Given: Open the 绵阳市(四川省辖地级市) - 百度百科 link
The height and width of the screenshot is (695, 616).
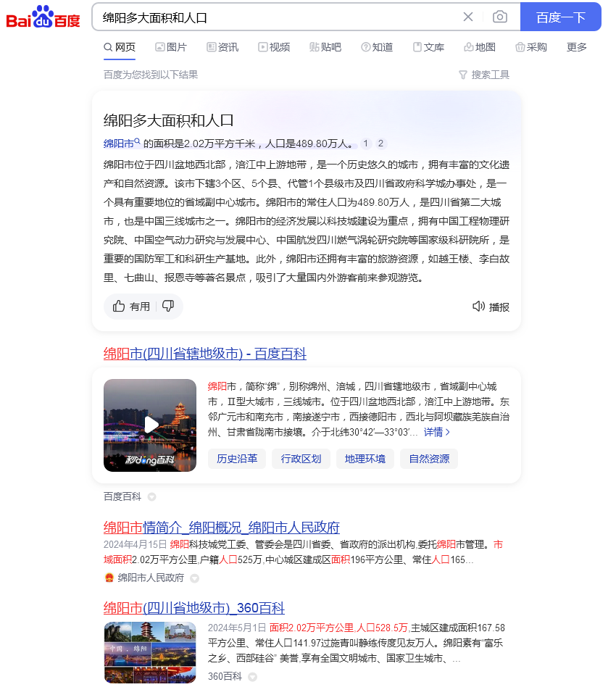Looking at the screenshot, I should (x=205, y=354).
